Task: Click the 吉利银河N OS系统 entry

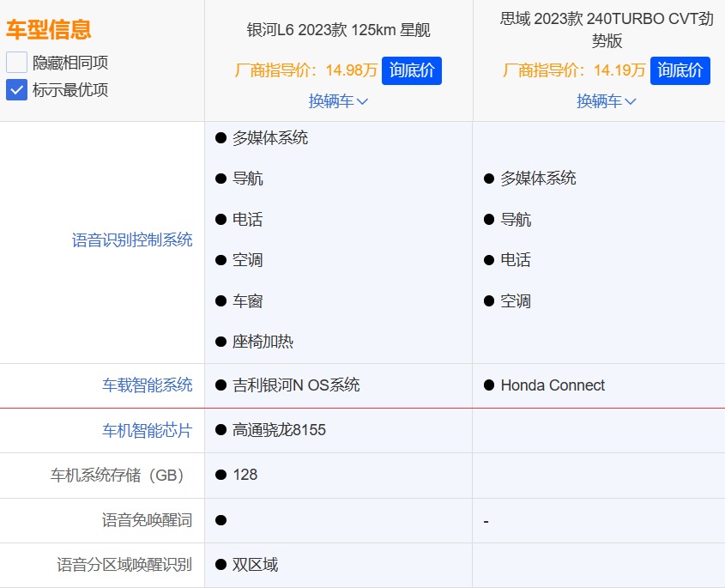Action: tap(296, 385)
